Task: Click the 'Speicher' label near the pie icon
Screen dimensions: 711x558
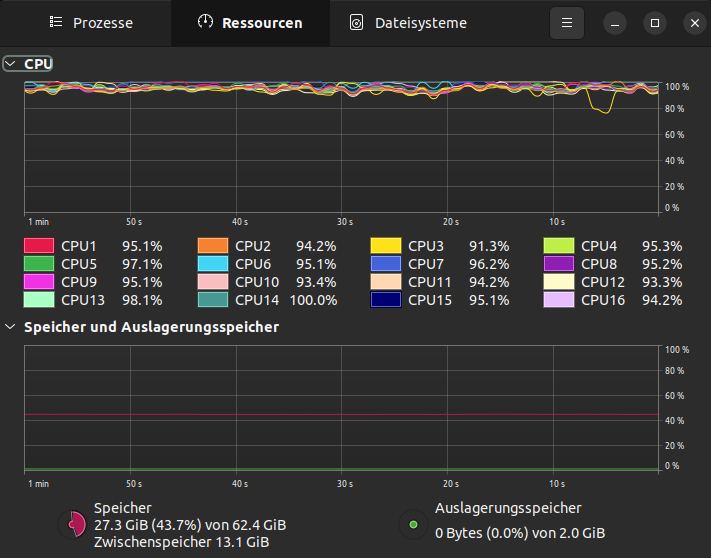Action: 122,508
